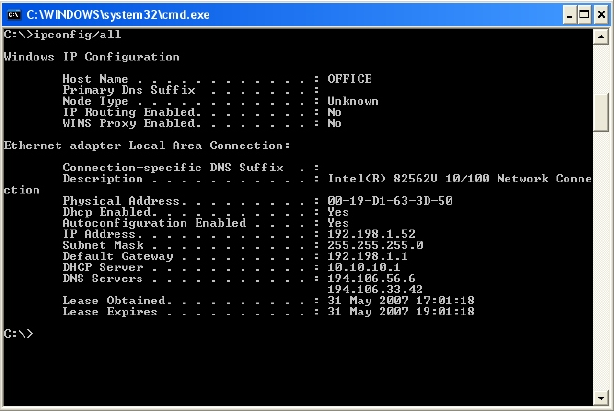Image resolution: width=614 pixels, height=411 pixels.
Task: Click the Subnet Mask label
Action: click(103, 245)
